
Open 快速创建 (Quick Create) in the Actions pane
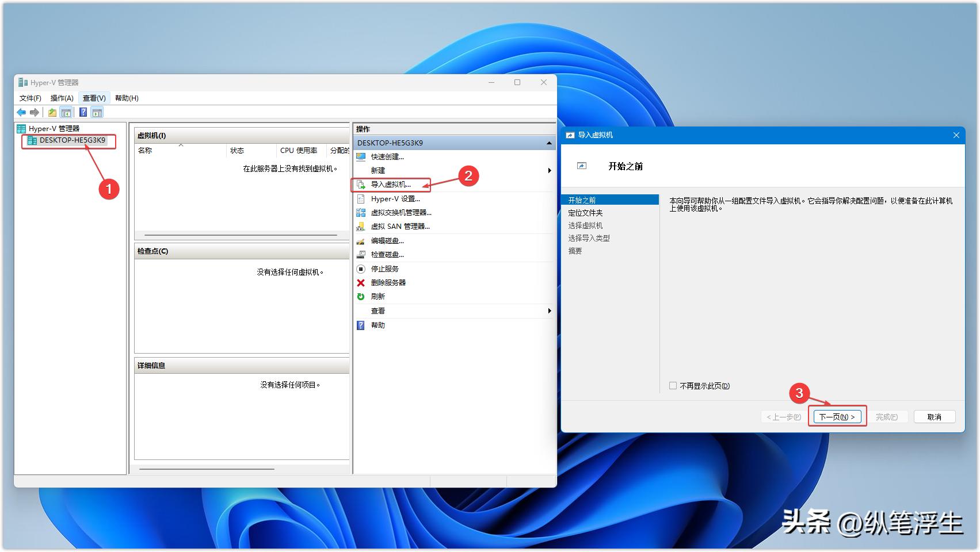pyautogui.click(x=387, y=156)
